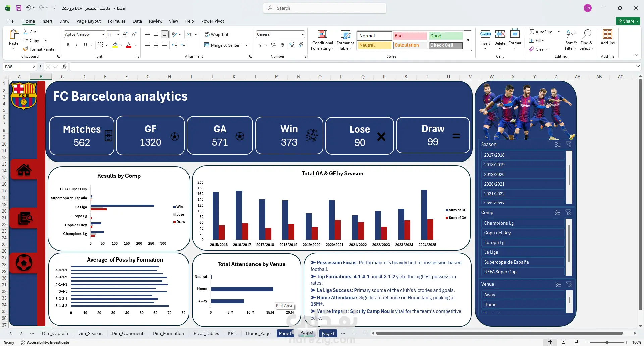Image resolution: width=644 pixels, height=346 pixels.
Task: Open the font size dropdown
Action: click(118, 34)
